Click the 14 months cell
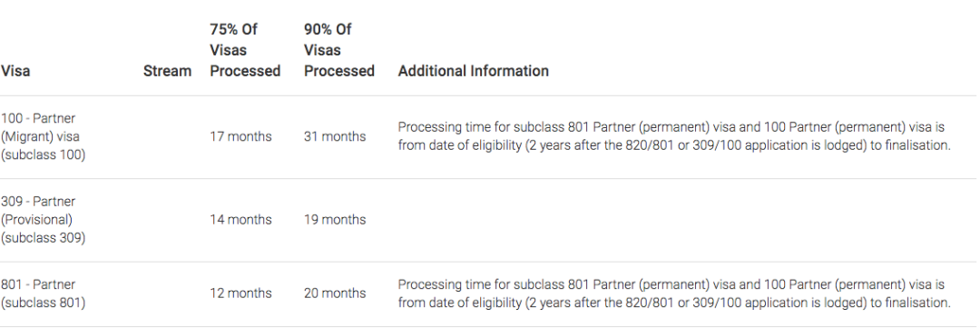The height and width of the screenshot is (328, 980). (240, 220)
